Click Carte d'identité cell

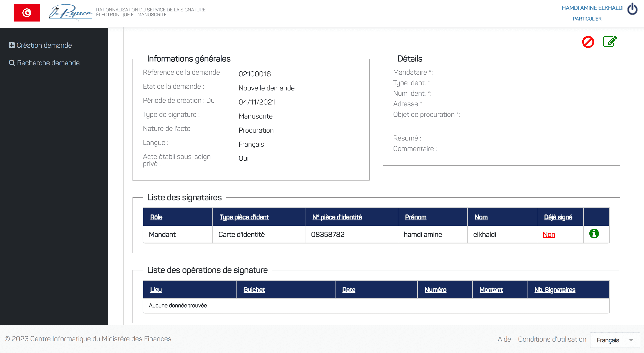click(x=259, y=234)
